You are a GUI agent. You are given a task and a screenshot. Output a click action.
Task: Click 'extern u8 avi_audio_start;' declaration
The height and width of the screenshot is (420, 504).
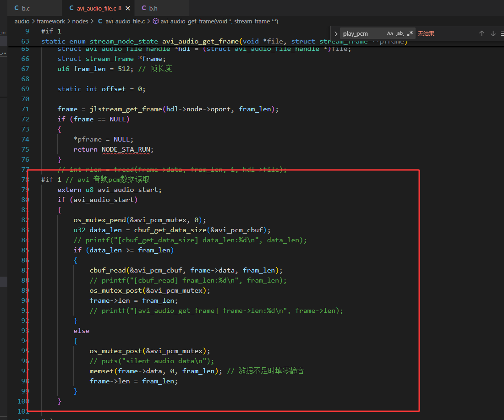click(x=110, y=190)
